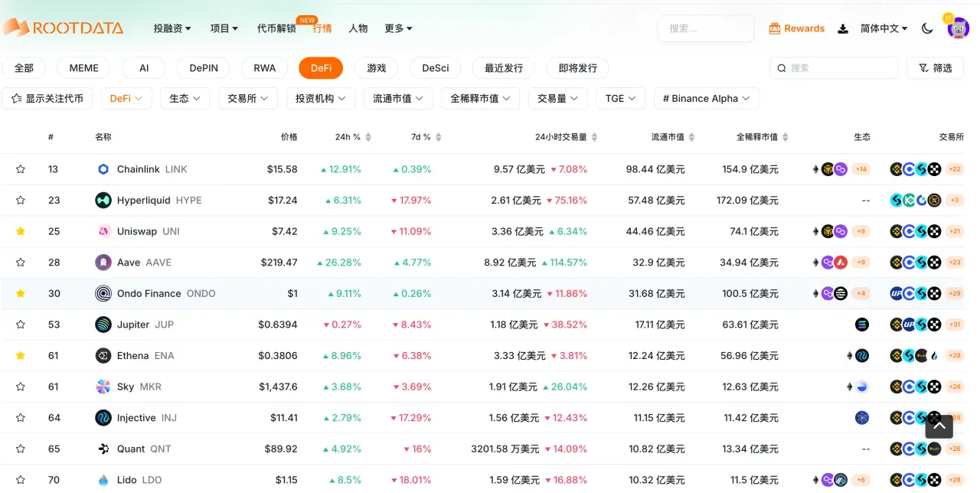Click the Ethena token logo
Viewport: 980px width, 493px height.
click(103, 355)
